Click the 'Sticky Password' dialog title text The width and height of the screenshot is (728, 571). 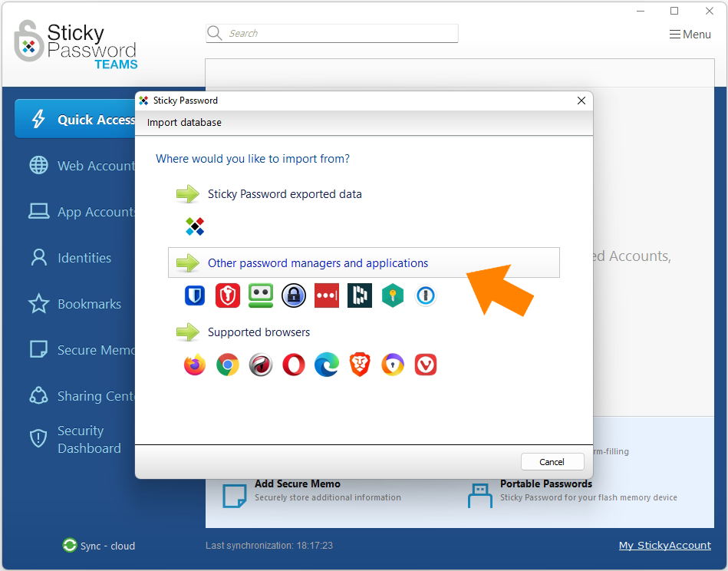(185, 101)
